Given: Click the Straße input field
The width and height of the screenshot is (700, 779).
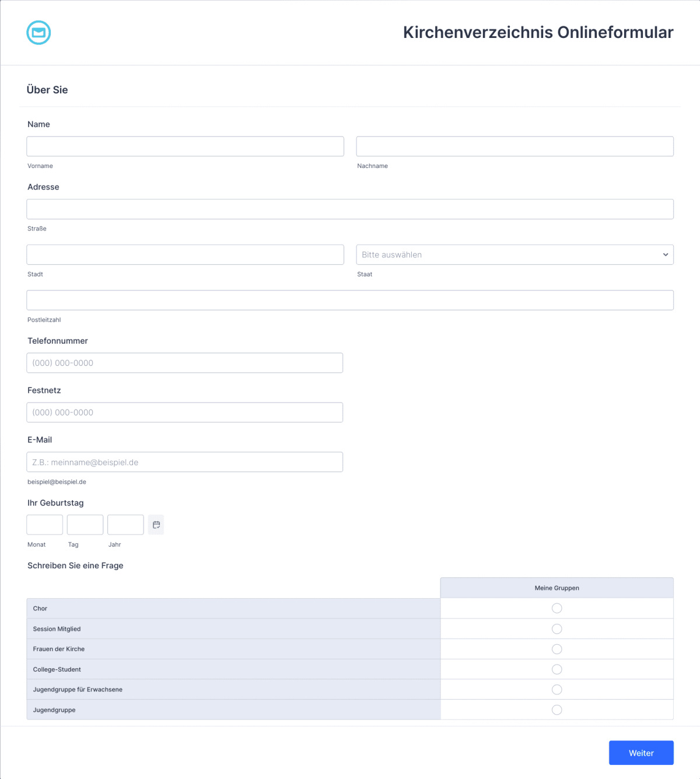Looking at the screenshot, I should [350, 209].
